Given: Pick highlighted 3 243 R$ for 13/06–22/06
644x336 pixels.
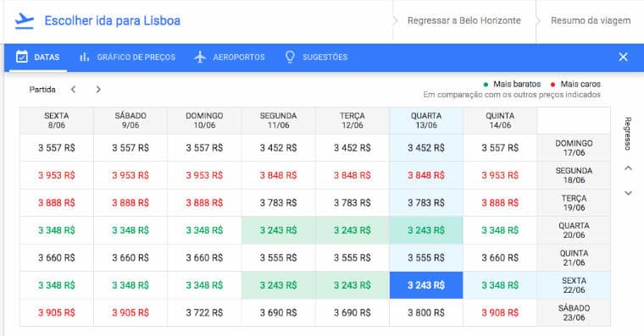Looking at the screenshot, I should [x=426, y=285].
